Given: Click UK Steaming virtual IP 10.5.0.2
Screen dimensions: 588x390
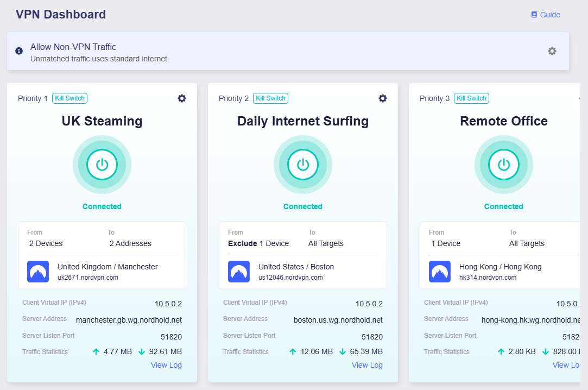Looking at the screenshot, I should (x=168, y=304).
